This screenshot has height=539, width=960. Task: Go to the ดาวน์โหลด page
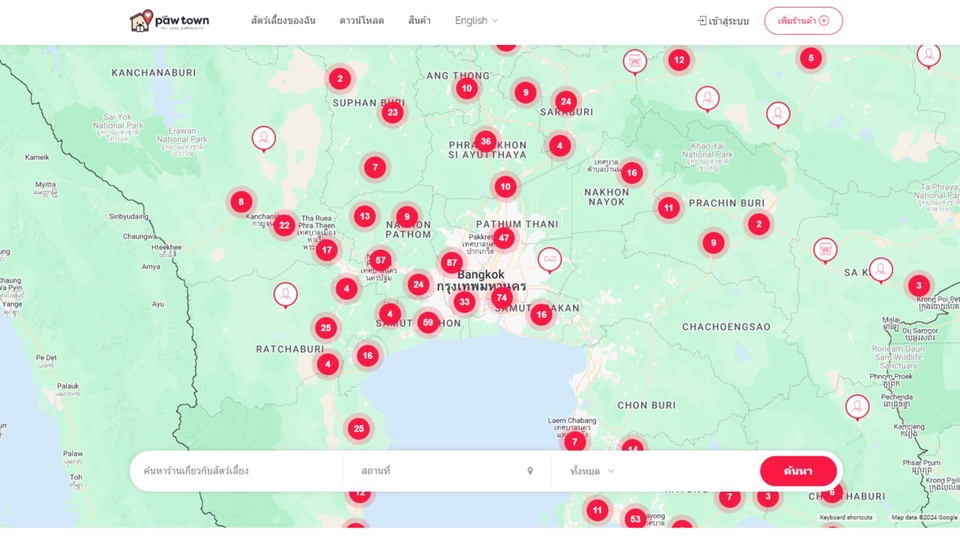[361, 20]
